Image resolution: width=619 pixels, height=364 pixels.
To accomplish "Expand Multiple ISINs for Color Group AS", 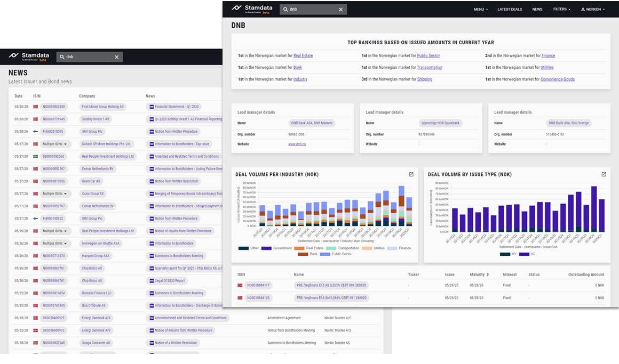I will coord(54,194).
